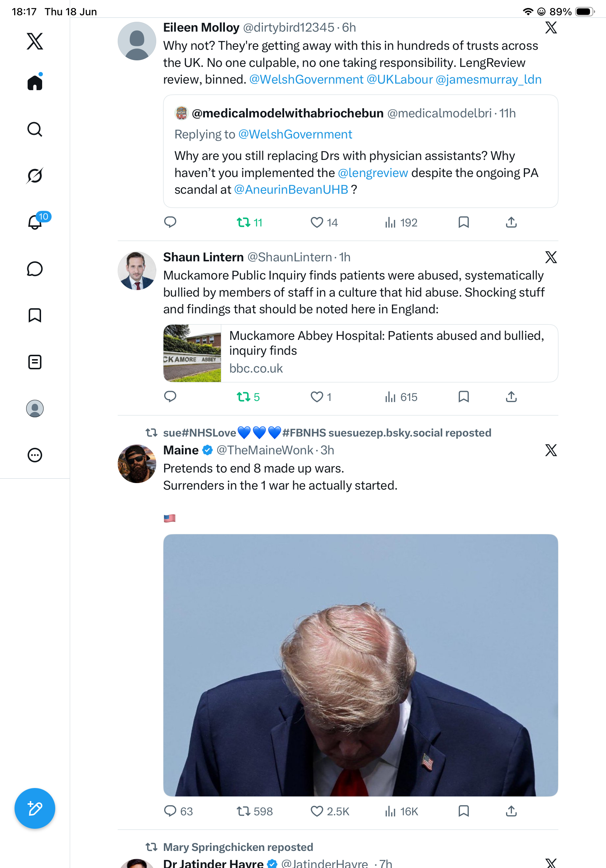606x868 pixels.
Task: Open Grok from the sidebar
Action: tap(35, 176)
